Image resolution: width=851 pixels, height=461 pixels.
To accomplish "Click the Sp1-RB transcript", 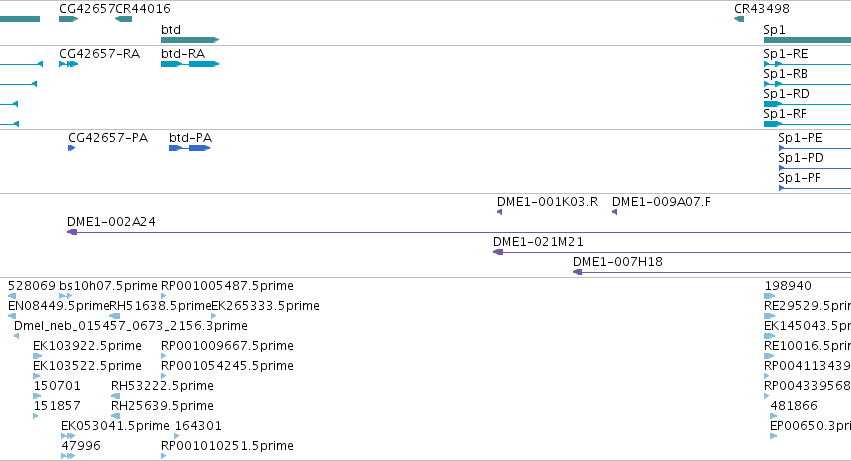I will pyautogui.click(x=807, y=84).
